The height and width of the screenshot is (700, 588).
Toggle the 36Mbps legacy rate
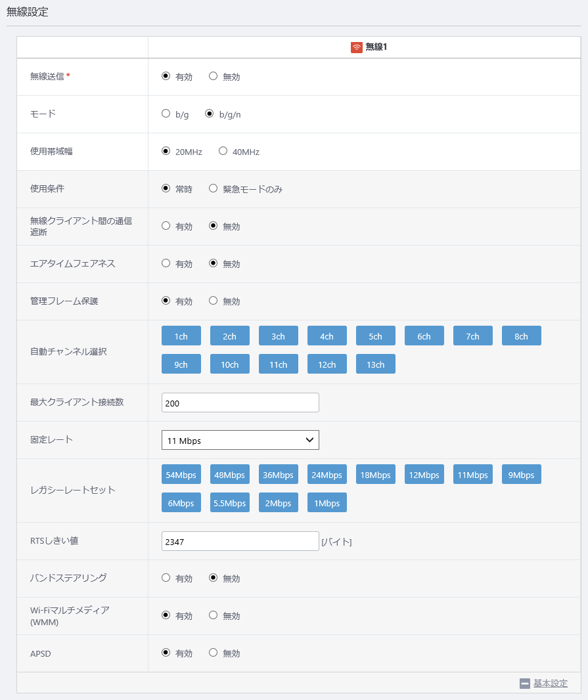pos(279,474)
